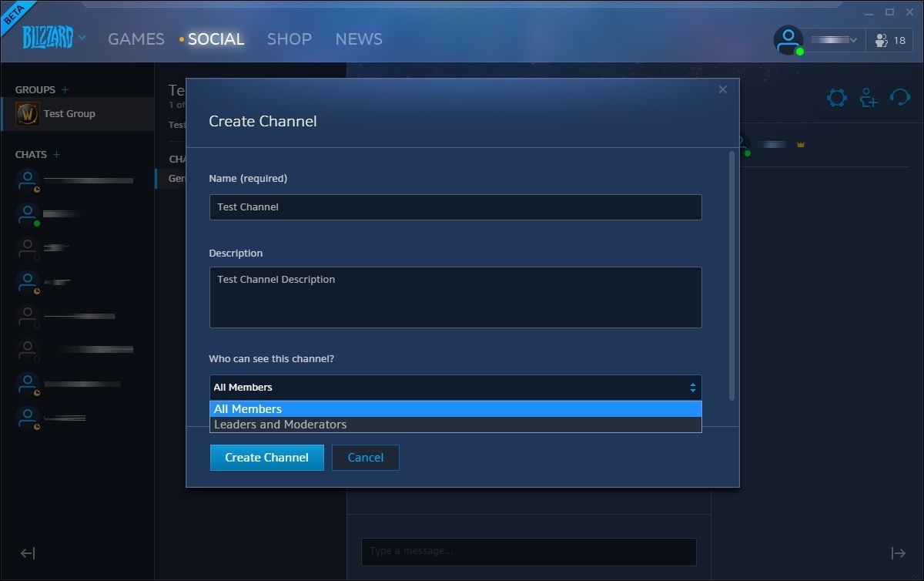The image size is (924, 581).
Task: Select the World of Warcraft Test Group
Action: coord(69,114)
